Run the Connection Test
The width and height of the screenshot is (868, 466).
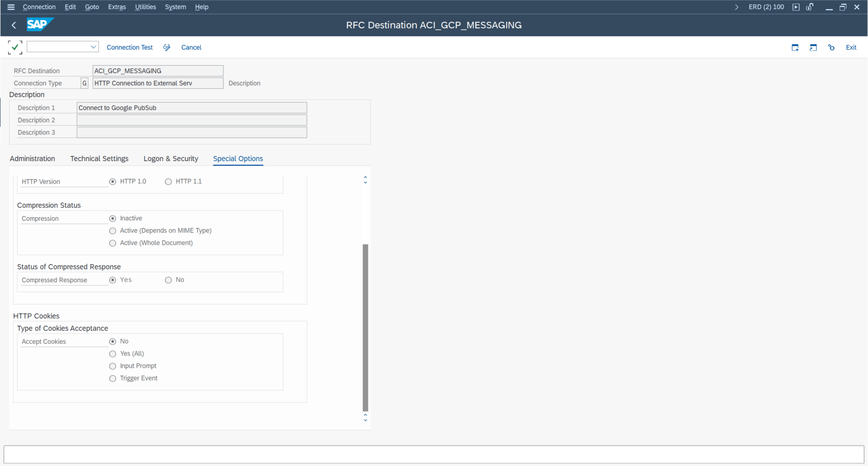130,48
